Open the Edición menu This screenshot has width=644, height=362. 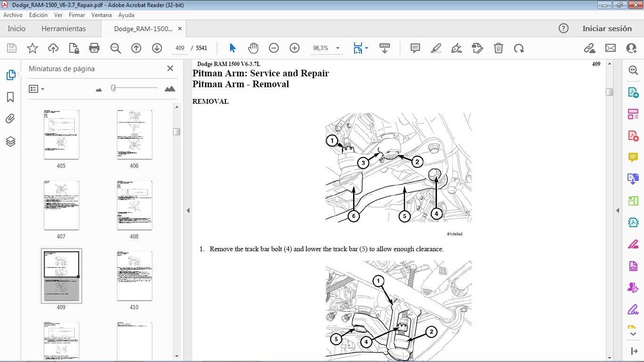tap(38, 15)
